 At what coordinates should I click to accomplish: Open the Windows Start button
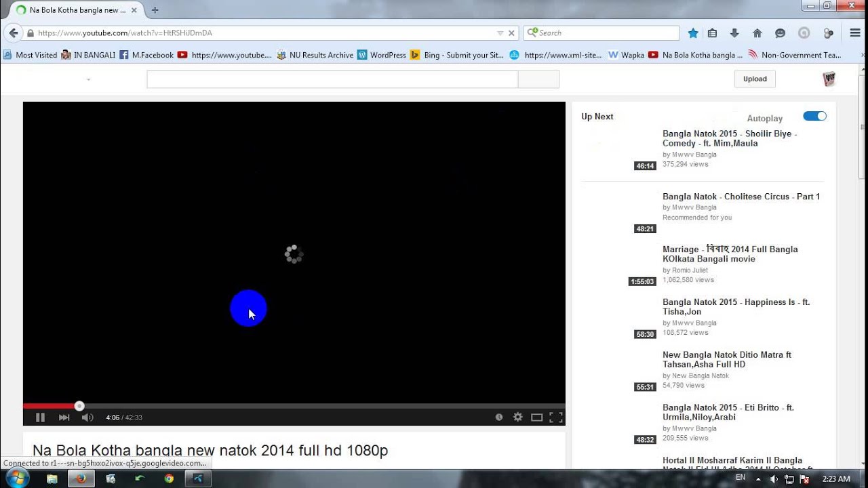[x=16, y=478]
